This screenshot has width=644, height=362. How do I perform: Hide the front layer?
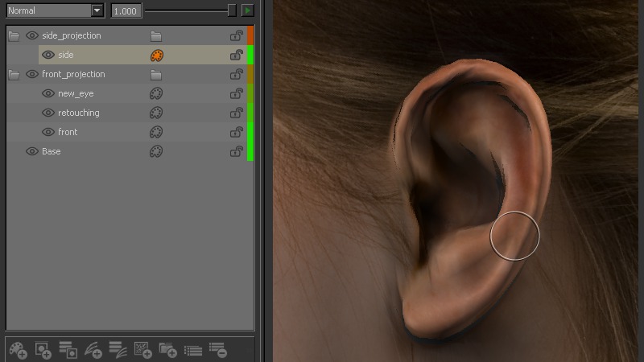click(48, 132)
